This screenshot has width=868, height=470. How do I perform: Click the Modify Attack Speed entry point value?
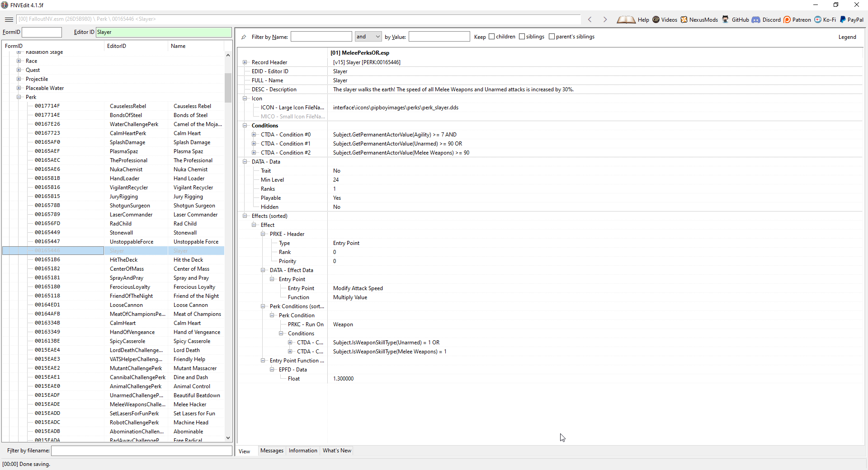[358, 288]
